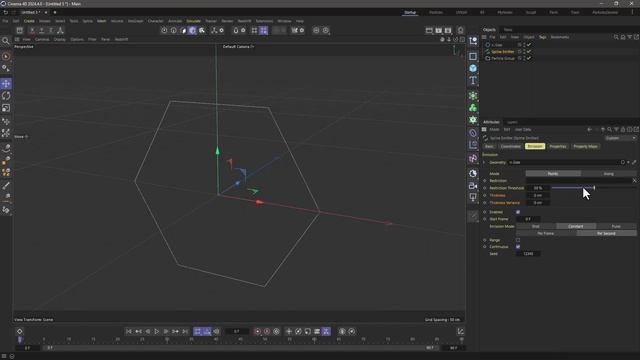640x360 pixels.
Task: Click the Attributes panel search icon
Action: click(609, 130)
